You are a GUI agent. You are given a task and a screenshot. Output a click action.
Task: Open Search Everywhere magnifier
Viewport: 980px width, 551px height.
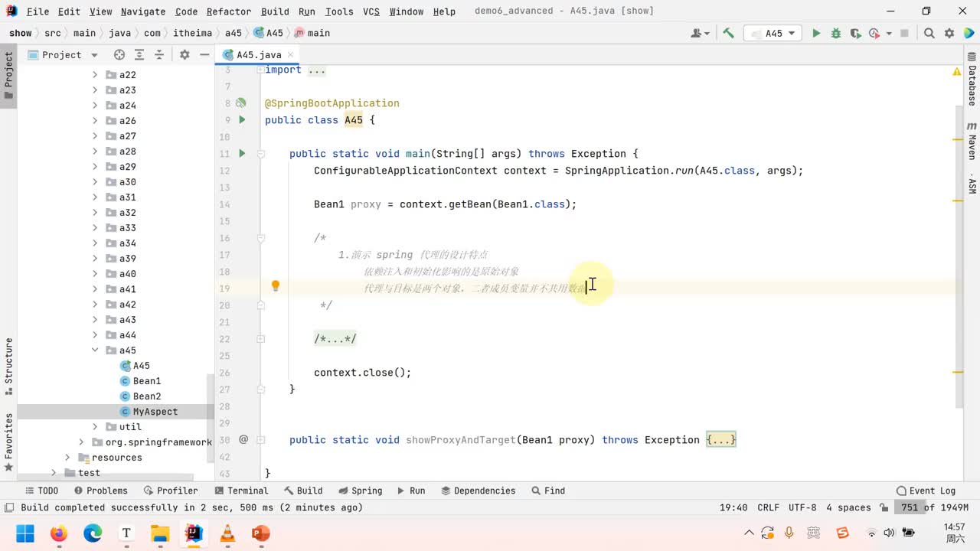[x=929, y=33]
